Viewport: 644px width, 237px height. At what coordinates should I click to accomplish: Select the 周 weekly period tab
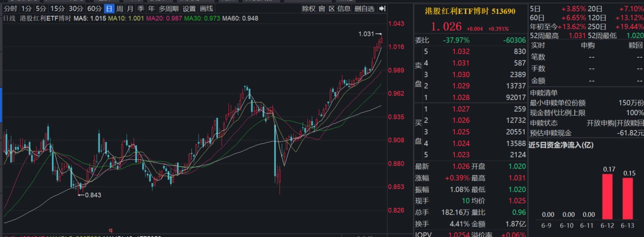[x=119, y=9]
